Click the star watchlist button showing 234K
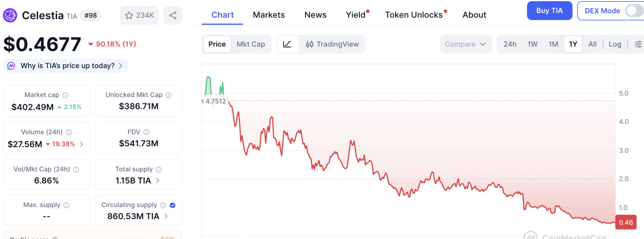644x239 pixels. (x=139, y=15)
